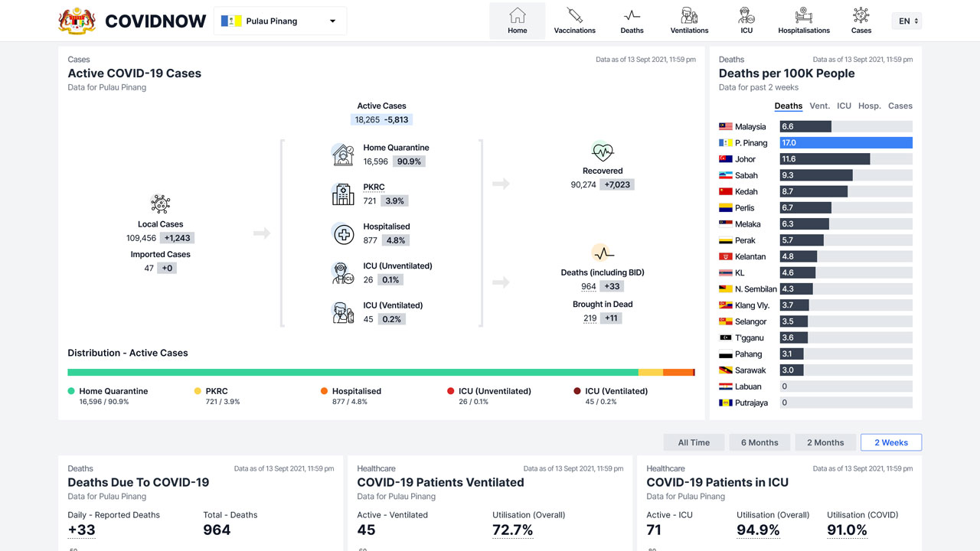The height and width of the screenshot is (551, 980).
Task: Click the yellow PKRC legend dot
Action: 198,391
